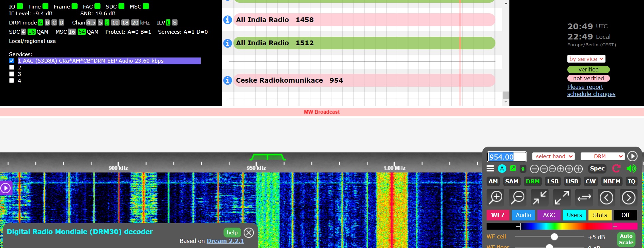The width and height of the screenshot is (644, 248).
Task: Open the main hamburger menu in control panel
Action: pos(490,168)
